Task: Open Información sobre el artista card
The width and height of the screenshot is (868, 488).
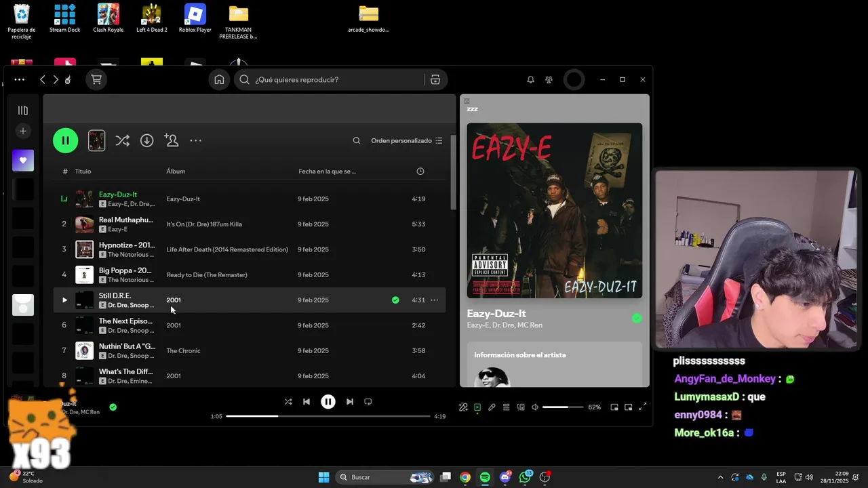Action: pos(554,365)
